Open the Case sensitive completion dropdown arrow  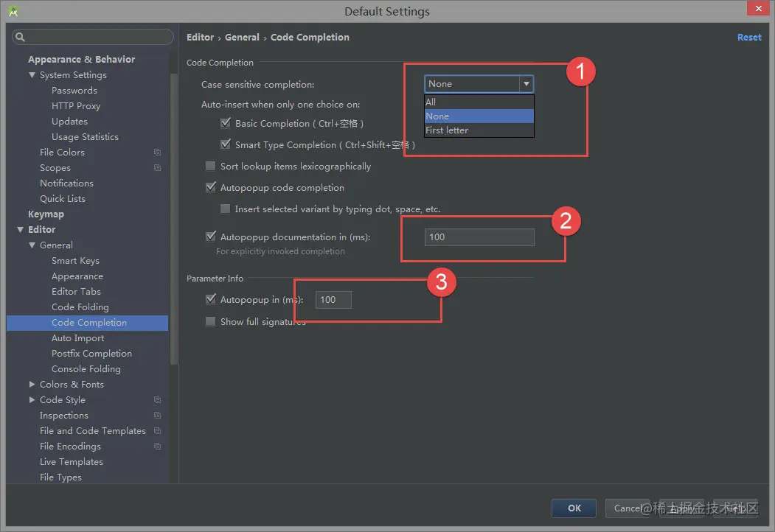point(526,84)
